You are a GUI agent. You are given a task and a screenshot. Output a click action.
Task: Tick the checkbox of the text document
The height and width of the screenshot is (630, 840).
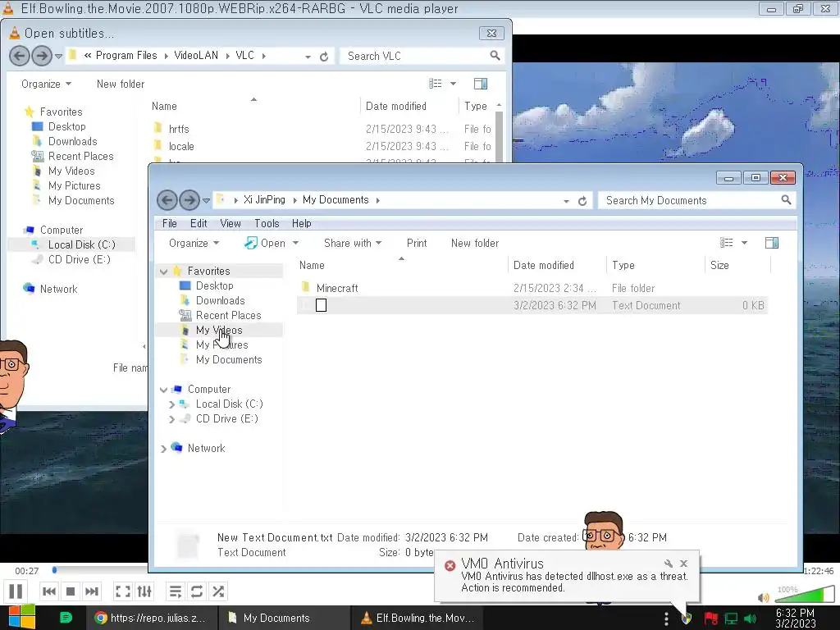point(321,305)
